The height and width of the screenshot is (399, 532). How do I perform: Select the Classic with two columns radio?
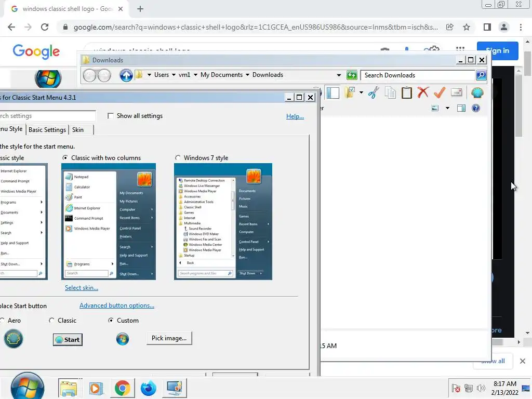click(x=65, y=158)
